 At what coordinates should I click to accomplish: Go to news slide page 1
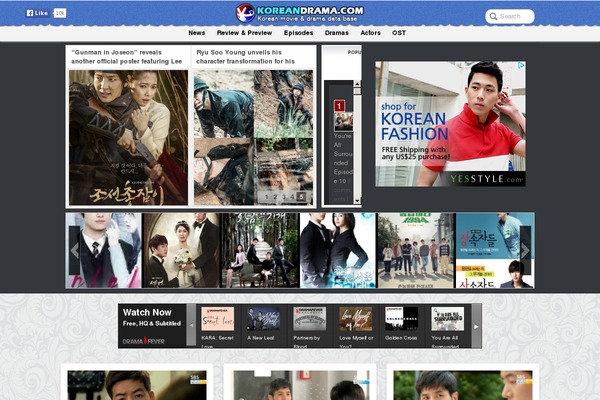267,197
